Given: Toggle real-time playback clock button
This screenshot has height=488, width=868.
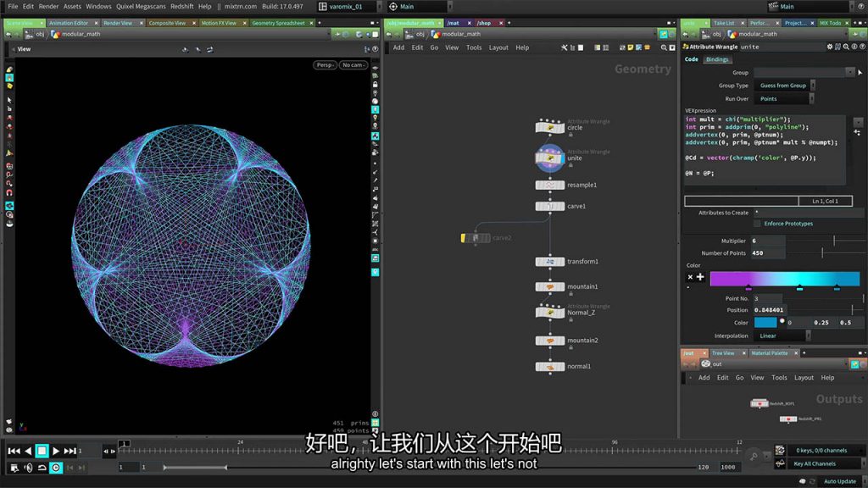Looking at the screenshot, I should 56,468.
